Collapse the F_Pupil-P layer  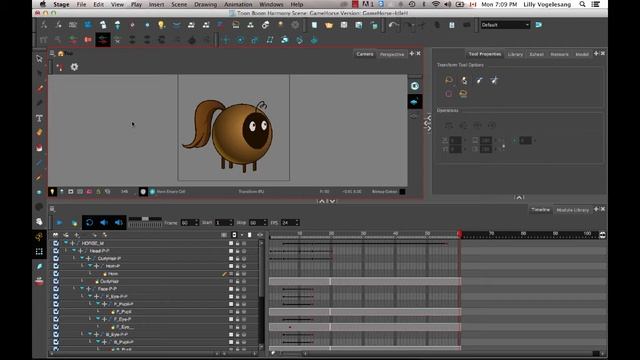[98, 304]
